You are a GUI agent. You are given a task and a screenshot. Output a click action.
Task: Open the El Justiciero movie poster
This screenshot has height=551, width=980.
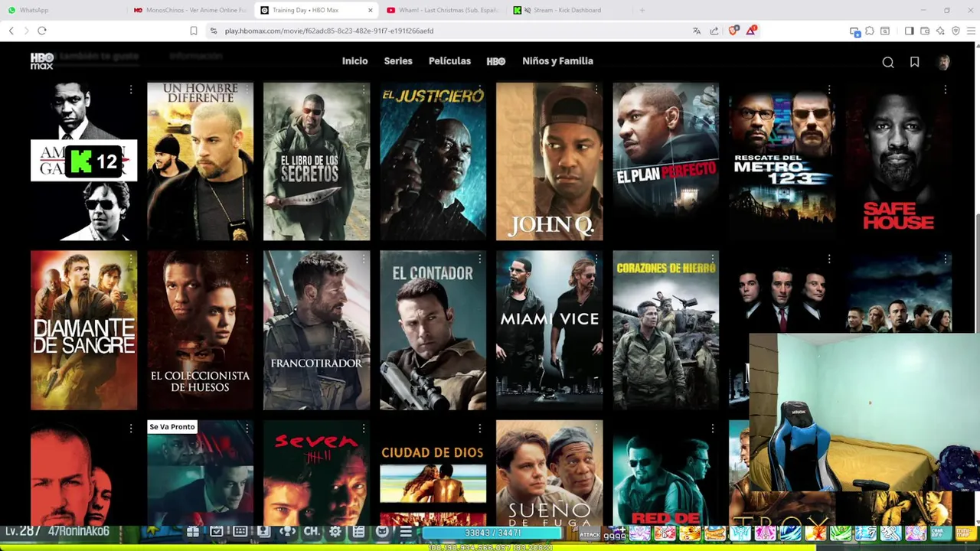pos(433,161)
